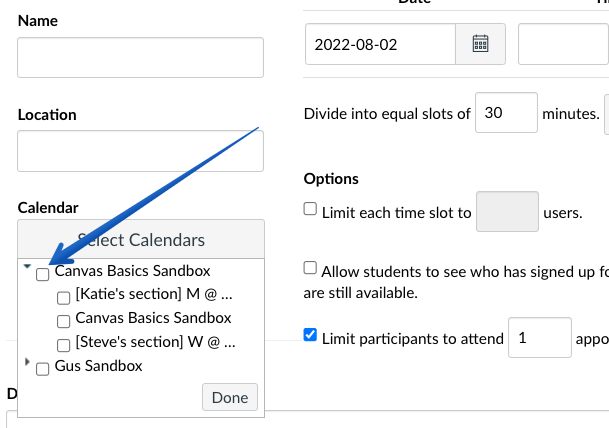Image resolution: width=609 pixels, height=428 pixels.
Task: Click the appointments limit field showing 1
Action: (540, 338)
